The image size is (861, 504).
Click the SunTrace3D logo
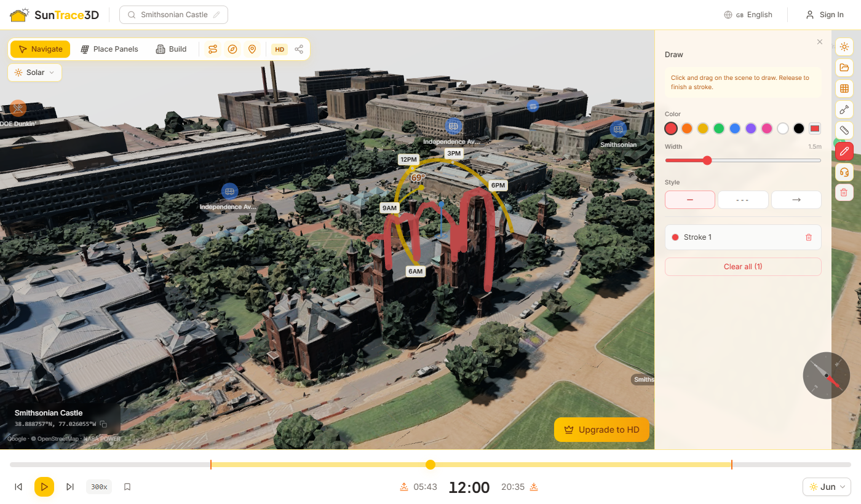coord(55,15)
